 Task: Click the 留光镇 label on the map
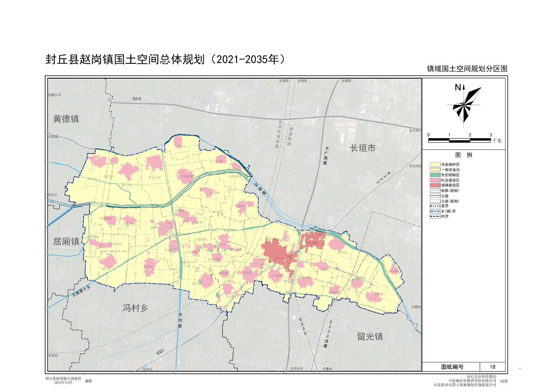(x=370, y=336)
